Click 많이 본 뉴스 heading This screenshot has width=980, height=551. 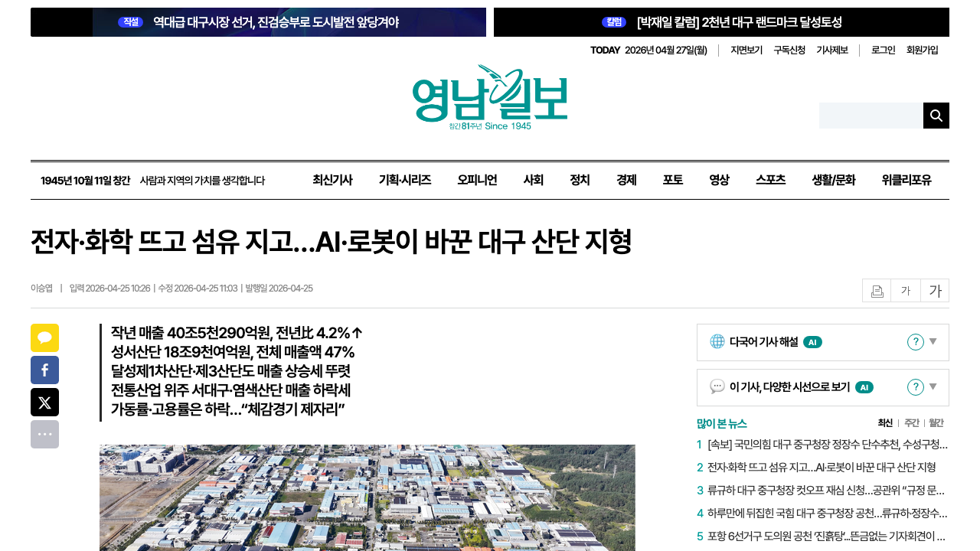coord(722,423)
